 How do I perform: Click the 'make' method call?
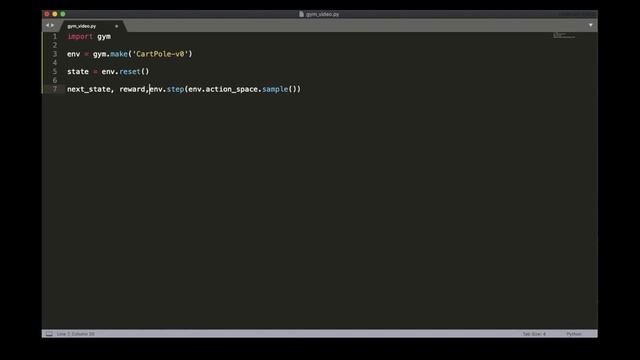click(119, 54)
